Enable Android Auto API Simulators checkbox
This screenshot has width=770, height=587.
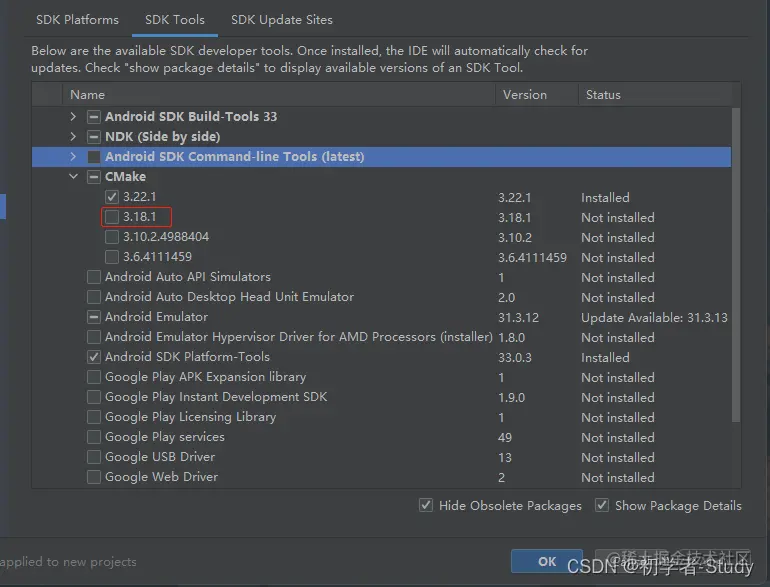(x=94, y=277)
